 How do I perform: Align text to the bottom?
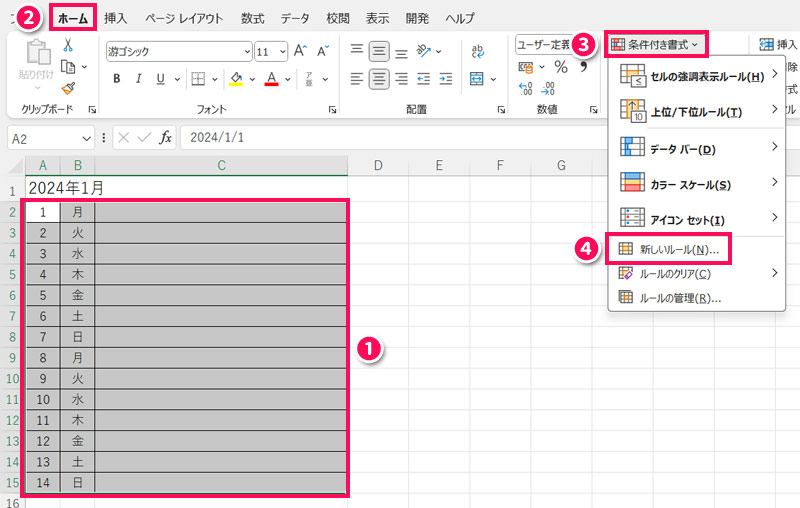point(402,53)
